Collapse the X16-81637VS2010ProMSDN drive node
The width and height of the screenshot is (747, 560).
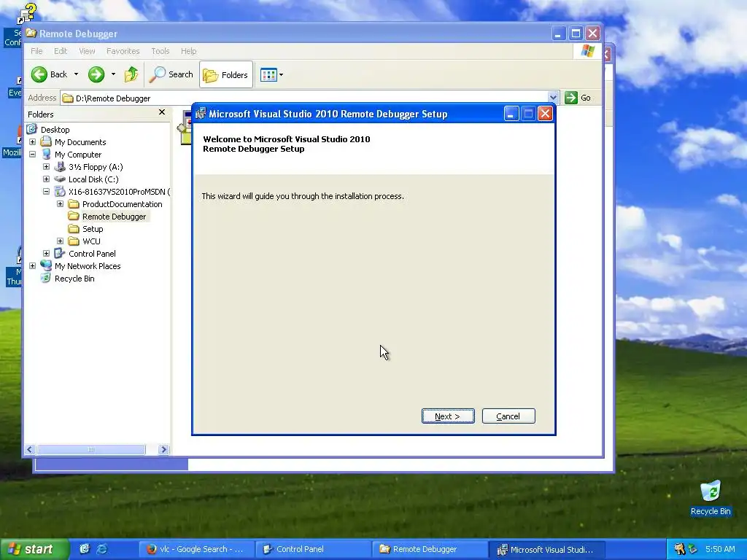click(x=46, y=192)
